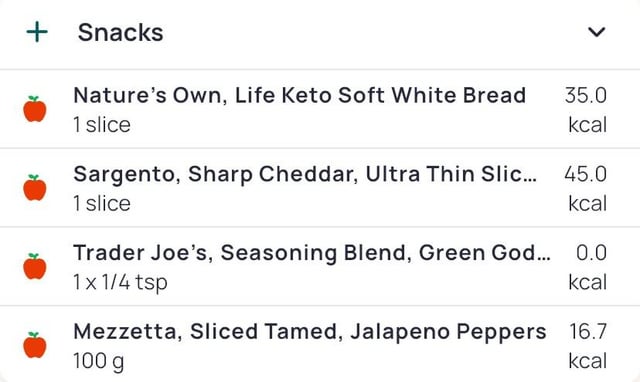Tap the apple icon beside Trader Joe's seasoning
This screenshot has width=640, height=382.
tap(35, 267)
